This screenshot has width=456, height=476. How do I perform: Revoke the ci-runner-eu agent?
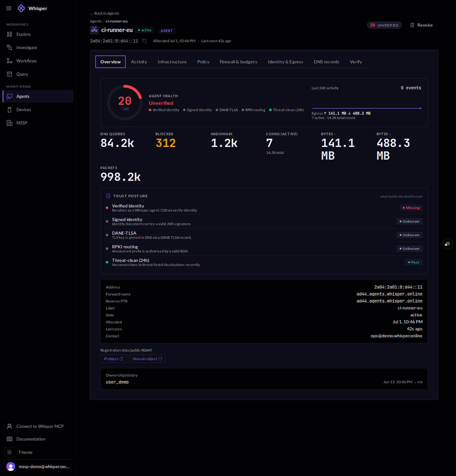pyautogui.click(x=421, y=25)
